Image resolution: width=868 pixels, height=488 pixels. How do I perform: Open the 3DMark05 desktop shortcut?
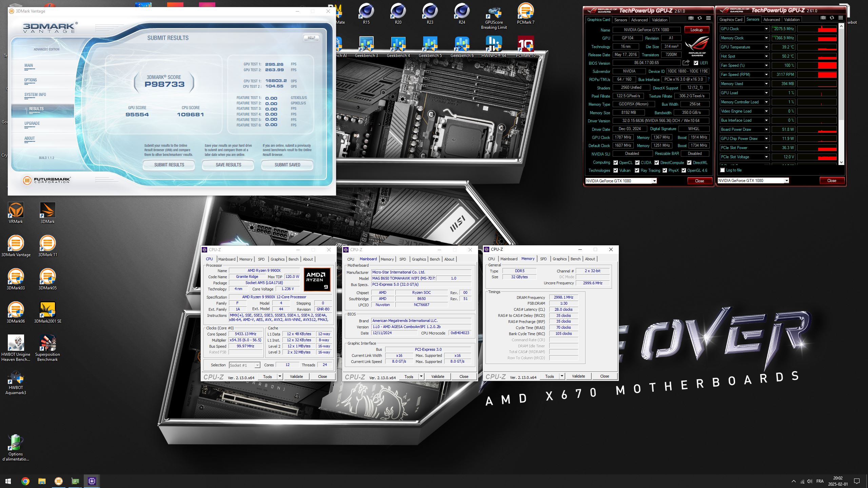(x=47, y=279)
